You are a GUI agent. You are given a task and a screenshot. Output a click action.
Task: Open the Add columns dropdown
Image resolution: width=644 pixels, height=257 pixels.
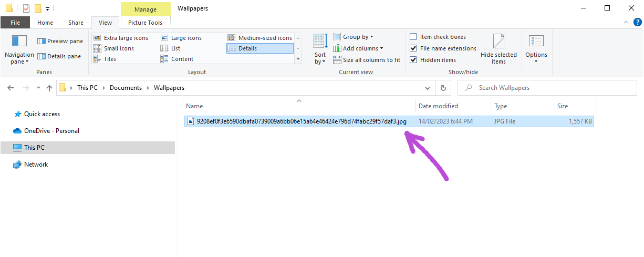point(358,48)
